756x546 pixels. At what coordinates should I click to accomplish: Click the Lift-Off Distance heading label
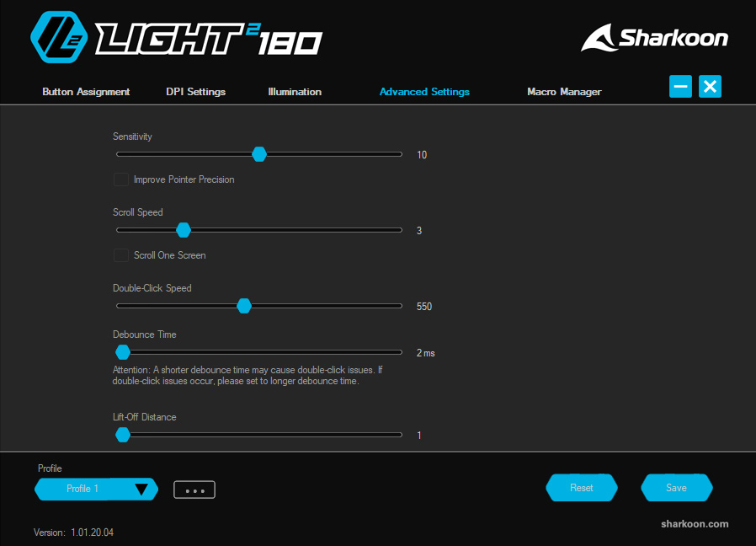pyautogui.click(x=144, y=417)
